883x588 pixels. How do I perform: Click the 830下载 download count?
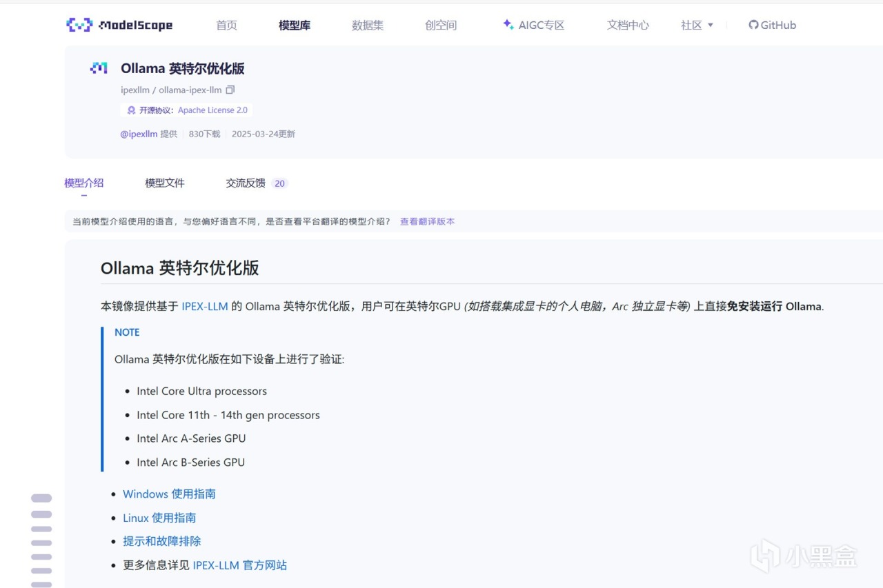(x=205, y=134)
